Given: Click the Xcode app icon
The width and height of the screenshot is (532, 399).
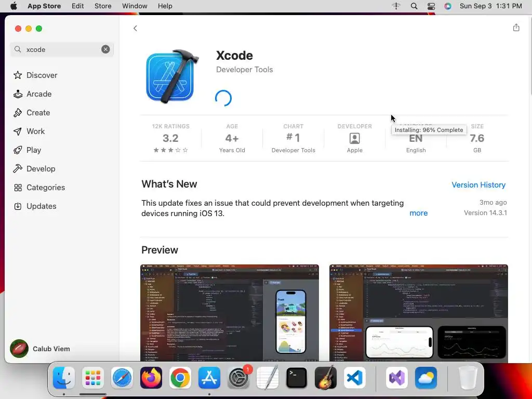Looking at the screenshot, I should tap(171, 76).
